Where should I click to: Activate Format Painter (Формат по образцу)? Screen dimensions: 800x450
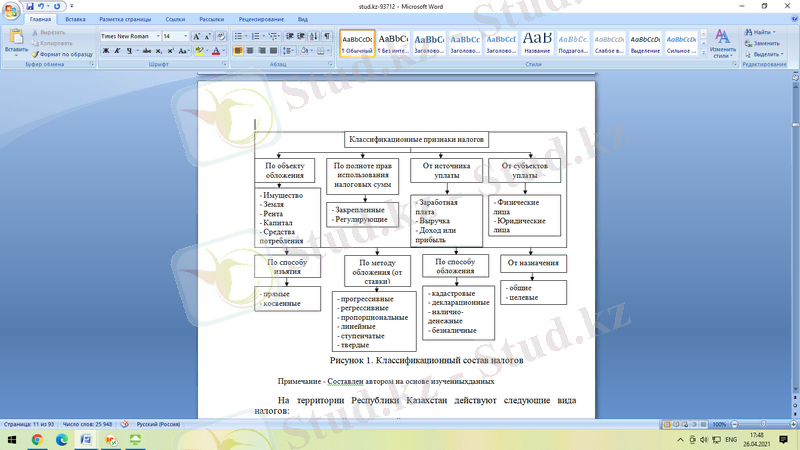(62, 54)
